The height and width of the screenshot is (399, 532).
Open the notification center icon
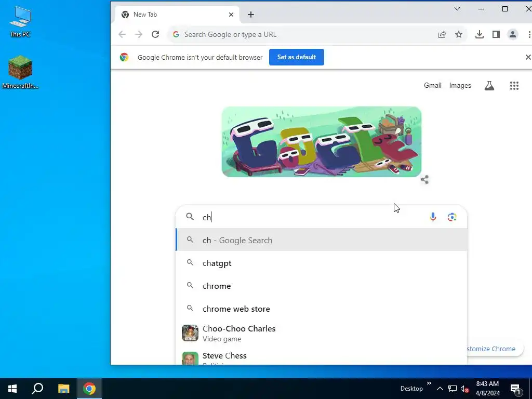coord(515,389)
